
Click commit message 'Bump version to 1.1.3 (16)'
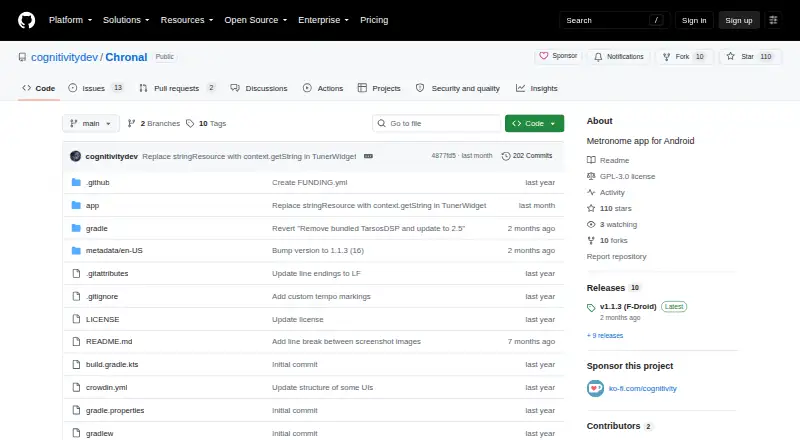[318, 251]
